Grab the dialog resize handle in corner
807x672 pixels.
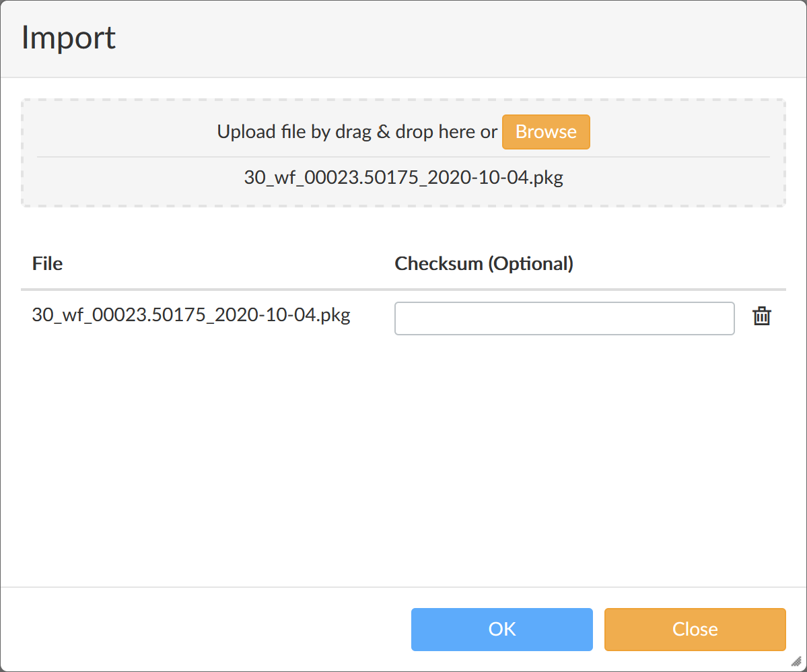pos(796,661)
